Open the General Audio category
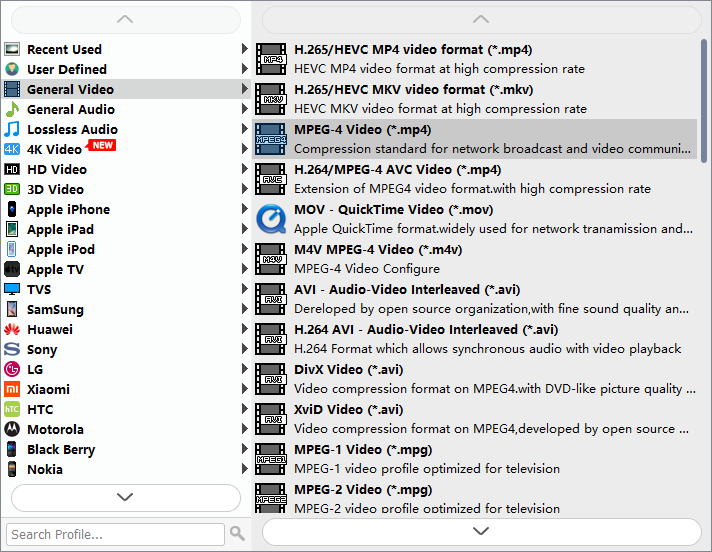The height and width of the screenshot is (552, 712). click(x=71, y=109)
